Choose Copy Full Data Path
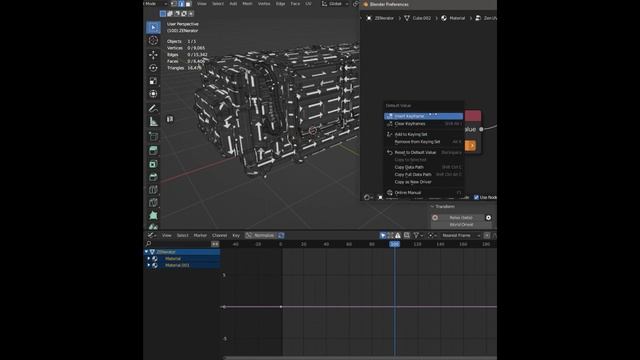The height and width of the screenshot is (360, 640). pos(423,174)
